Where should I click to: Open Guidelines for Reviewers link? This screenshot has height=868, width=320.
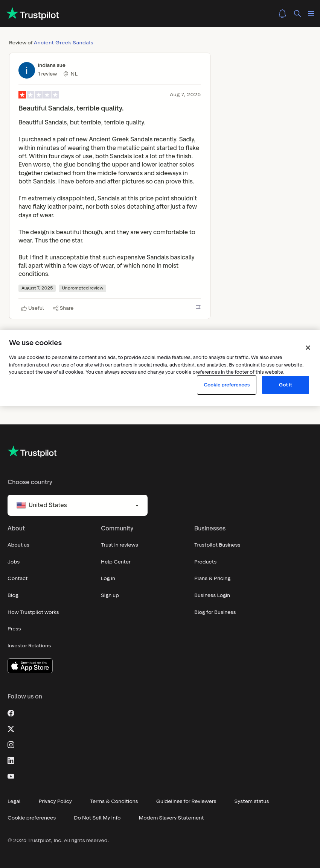[x=186, y=801]
